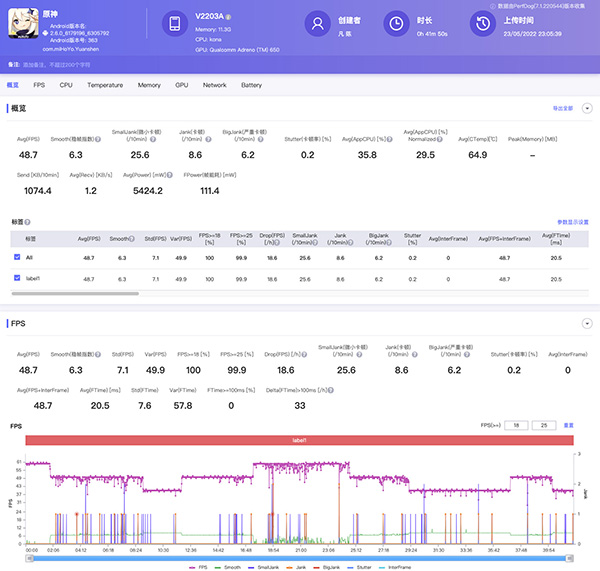This screenshot has width=600, height=571.
Task: Open the Battery tab
Action: coord(251,85)
